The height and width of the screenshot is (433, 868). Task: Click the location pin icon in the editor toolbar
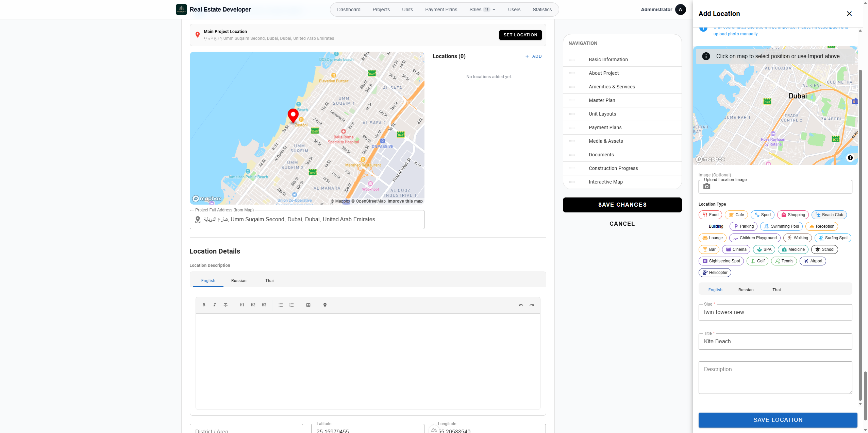[x=325, y=305]
